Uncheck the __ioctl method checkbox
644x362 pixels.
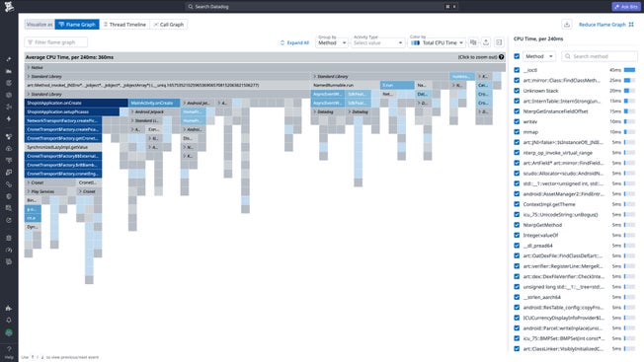(x=517, y=70)
